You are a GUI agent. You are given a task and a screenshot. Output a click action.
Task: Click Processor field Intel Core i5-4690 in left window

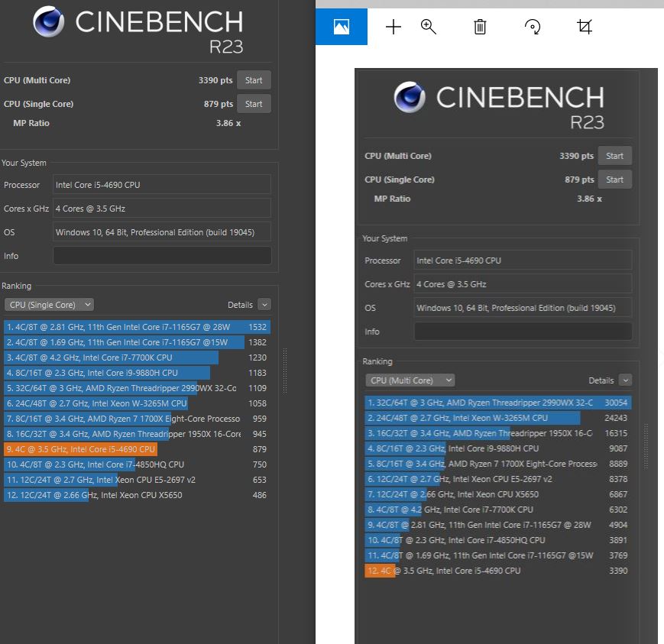coord(162,185)
